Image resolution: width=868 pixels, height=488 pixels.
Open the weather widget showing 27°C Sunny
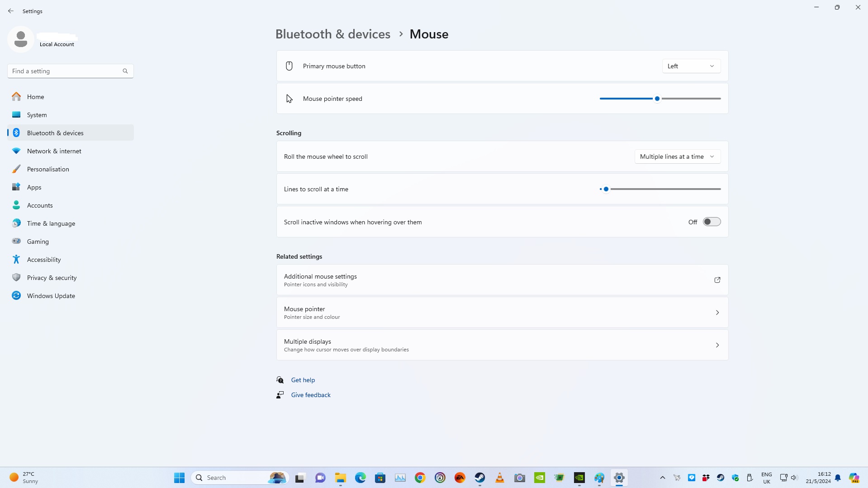[x=24, y=478]
